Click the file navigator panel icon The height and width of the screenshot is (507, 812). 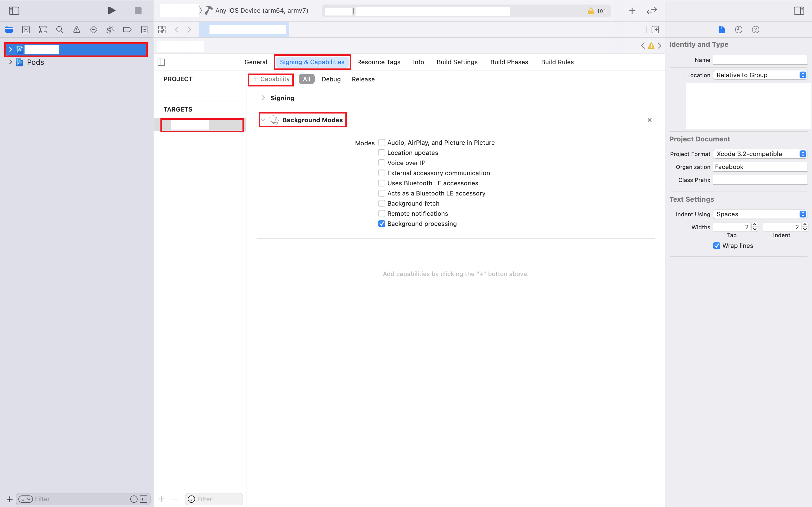tap(9, 29)
